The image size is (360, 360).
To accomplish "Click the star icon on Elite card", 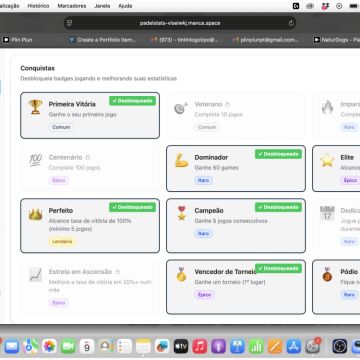I will 327,161.
